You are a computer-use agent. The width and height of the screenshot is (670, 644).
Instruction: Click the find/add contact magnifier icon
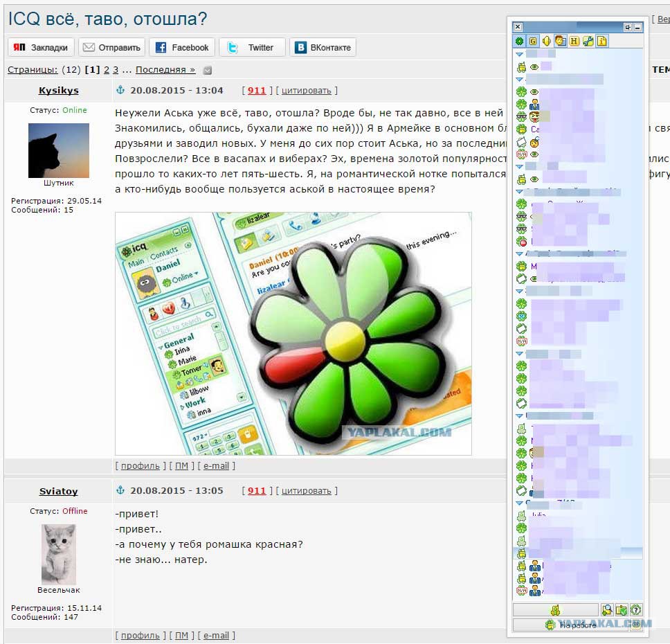coord(607,610)
